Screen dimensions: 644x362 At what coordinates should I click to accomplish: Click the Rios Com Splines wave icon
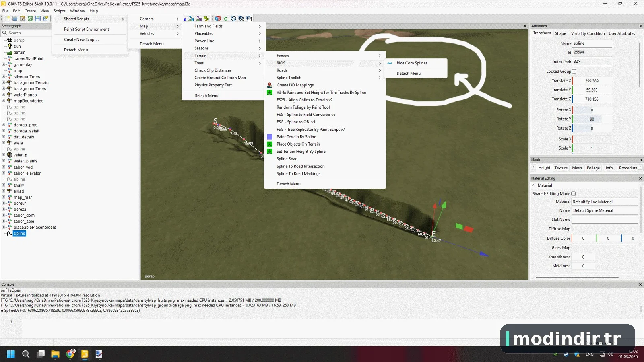click(390, 63)
